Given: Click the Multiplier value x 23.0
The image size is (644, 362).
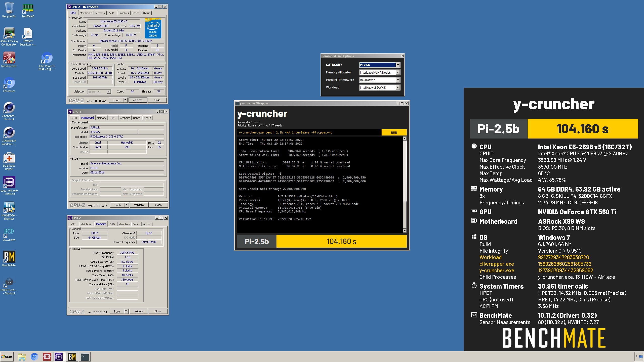Looking at the screenshot, I should [100, 73].
